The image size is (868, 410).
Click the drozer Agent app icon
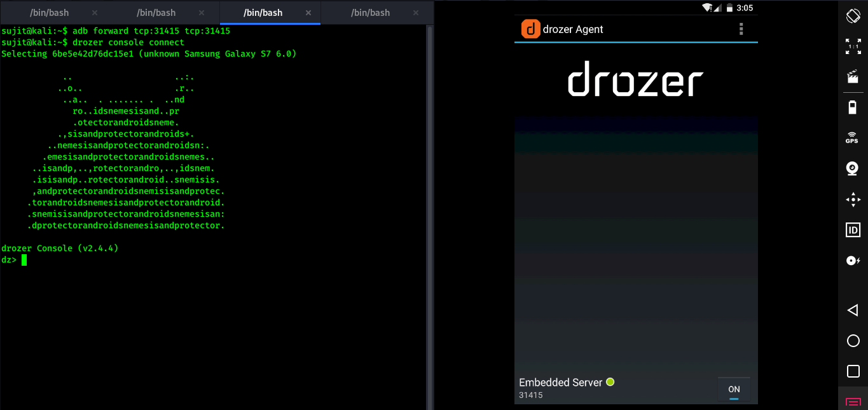[x=530, y=29]
